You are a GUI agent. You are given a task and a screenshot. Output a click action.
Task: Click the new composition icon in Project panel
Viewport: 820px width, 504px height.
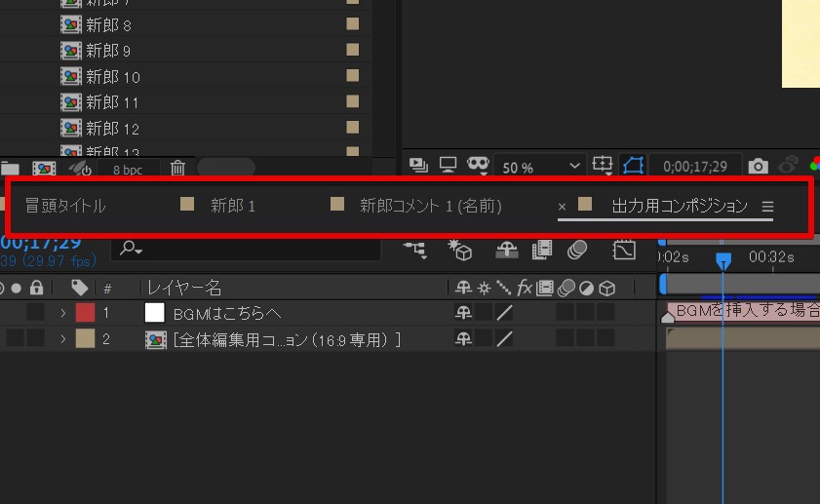[44, 168]
